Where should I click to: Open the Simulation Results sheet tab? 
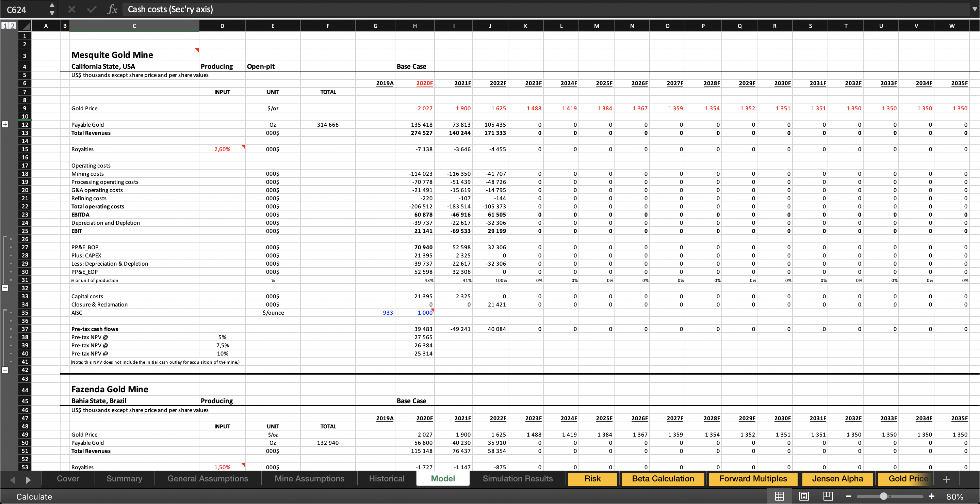point(518,478)
